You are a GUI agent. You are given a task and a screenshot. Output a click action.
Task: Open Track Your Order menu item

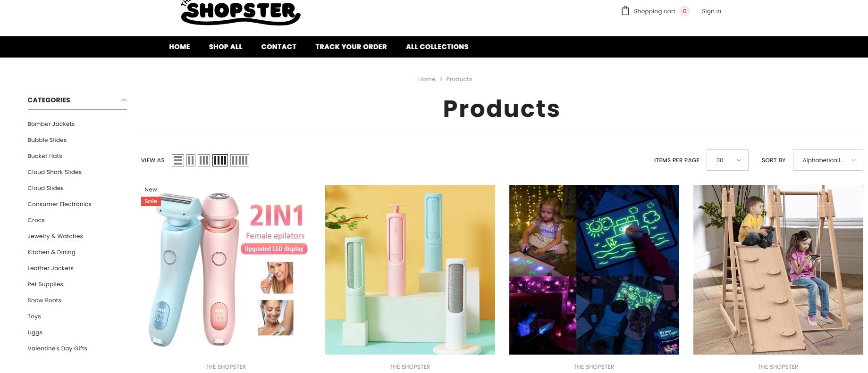[351, 47]
